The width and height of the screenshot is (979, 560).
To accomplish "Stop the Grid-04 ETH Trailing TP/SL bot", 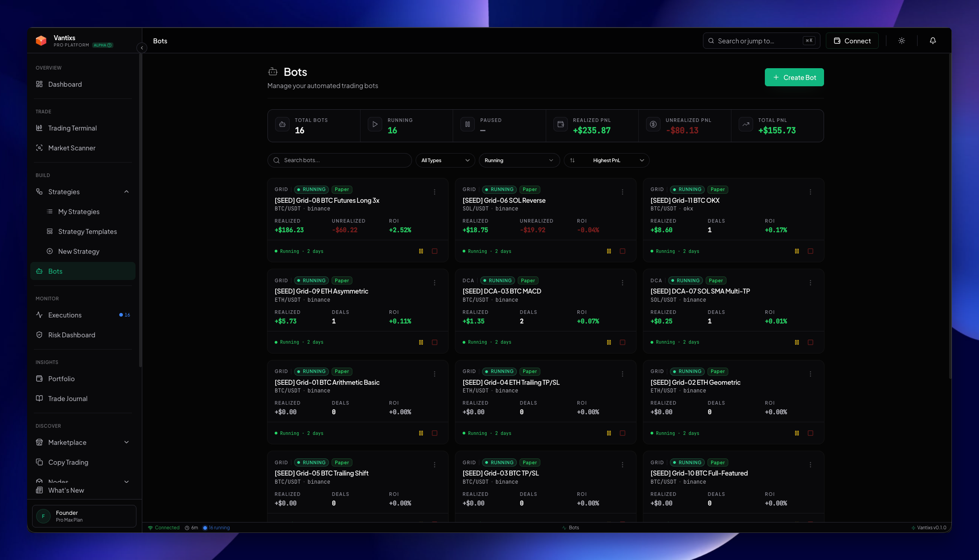I will [623, 433].
